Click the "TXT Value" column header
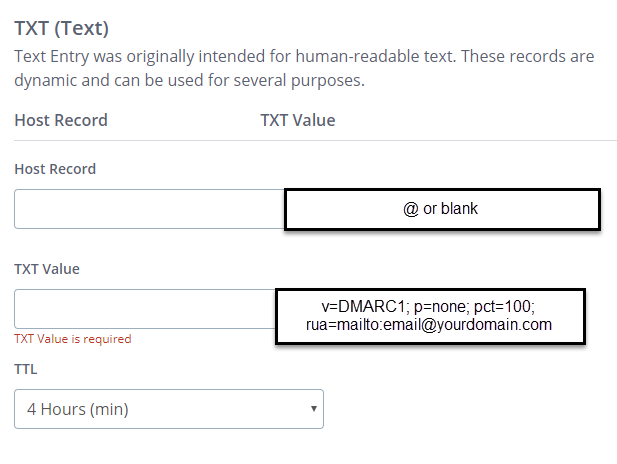617x464 pixels. coord(297,120)
